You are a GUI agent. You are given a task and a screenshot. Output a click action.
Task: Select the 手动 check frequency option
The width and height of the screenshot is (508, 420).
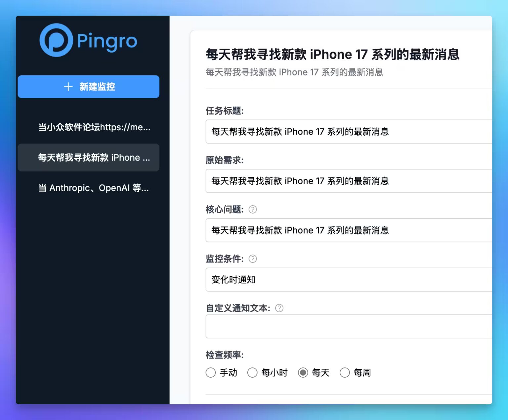point(211,372)
